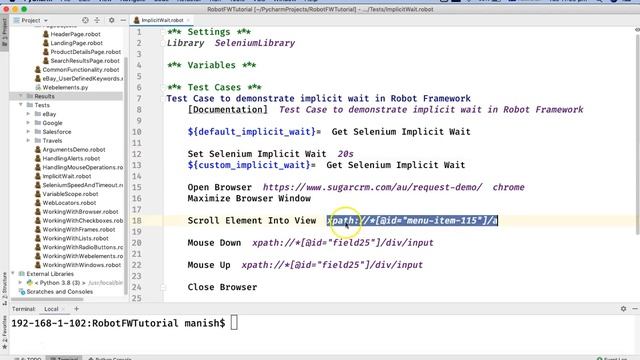Expand the eBay folder arrow
This screenshot has width=640, height=360.
point(28,114)
